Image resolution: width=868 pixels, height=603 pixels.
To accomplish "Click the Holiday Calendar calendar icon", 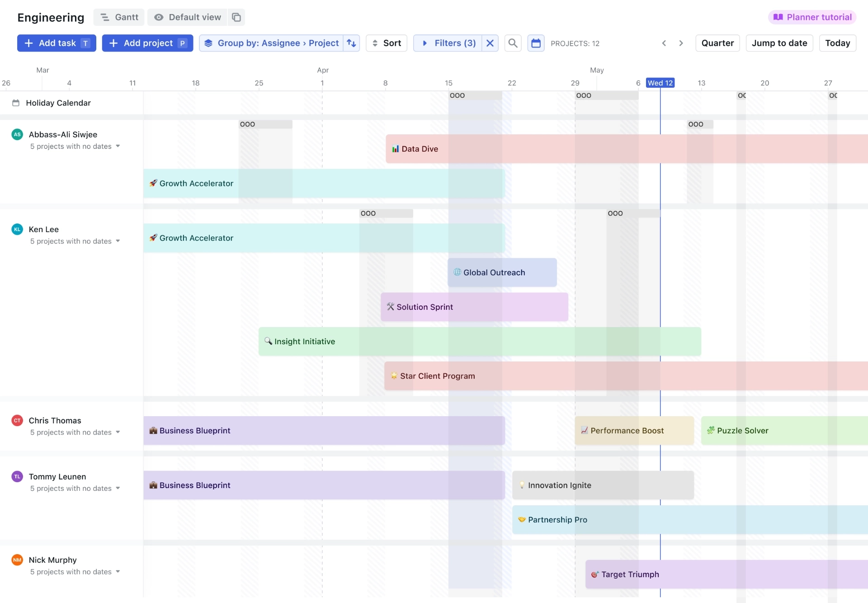I will click(x=16, y=103).
